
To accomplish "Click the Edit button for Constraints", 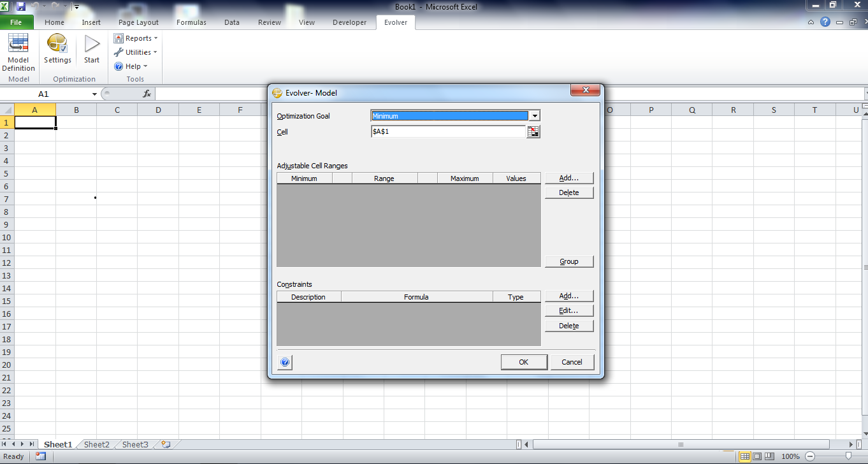I will 569,310.
